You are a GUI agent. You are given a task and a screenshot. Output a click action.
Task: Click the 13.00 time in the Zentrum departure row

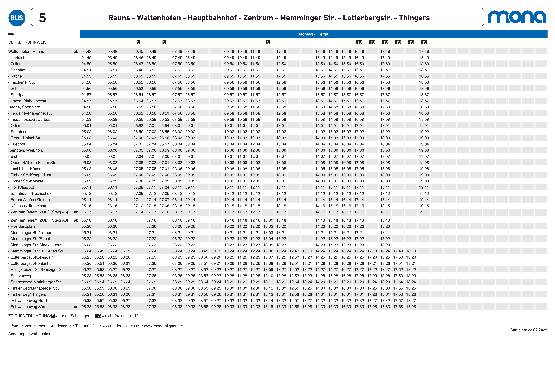268,220
